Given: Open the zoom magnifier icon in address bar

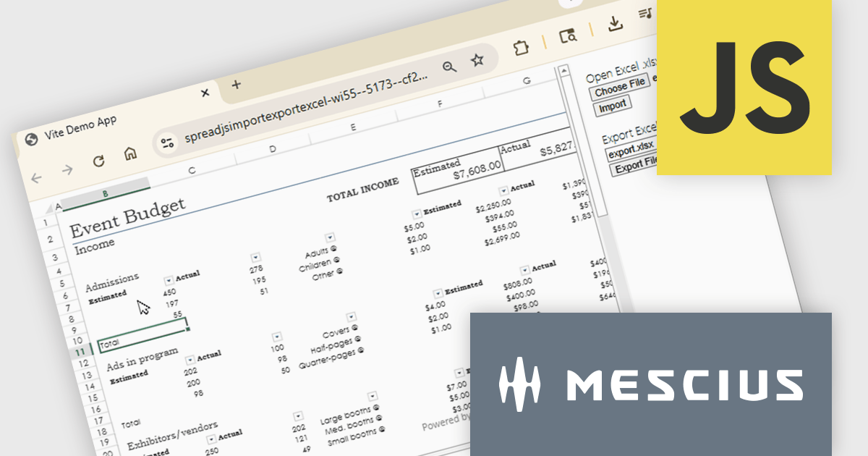Looking at the screenshot, I should coord(450,67).
